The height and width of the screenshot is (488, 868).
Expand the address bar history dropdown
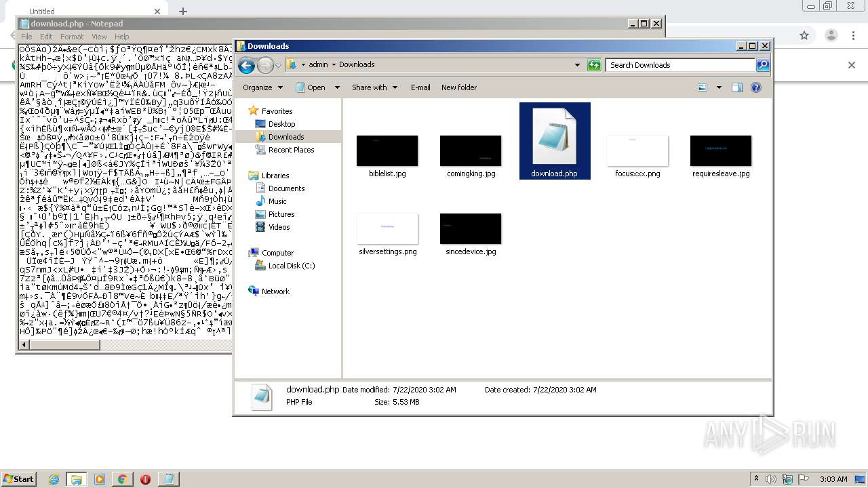click(577, 65)
